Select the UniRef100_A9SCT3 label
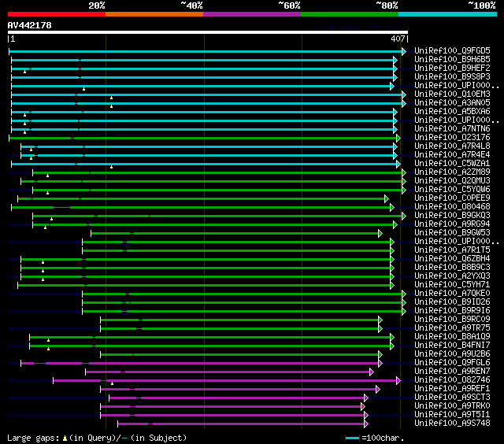Viewport: 504px width, 444px height. pos(452,398)
